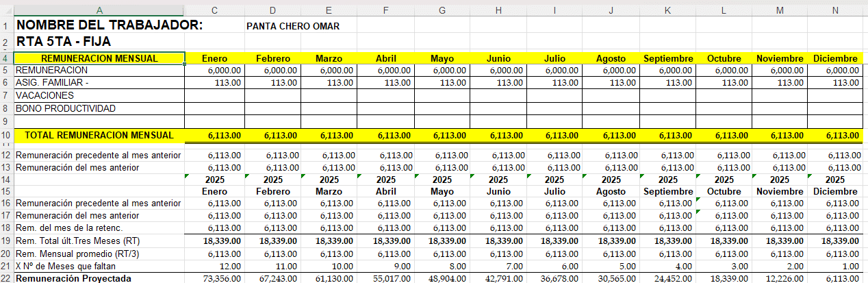
Task: Select row 10 header number
Action: [6, 135]
